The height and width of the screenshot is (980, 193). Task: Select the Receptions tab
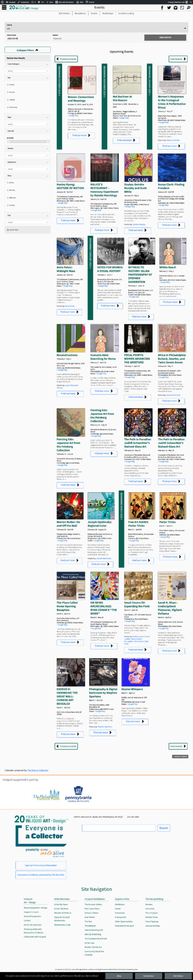(80, 13)
